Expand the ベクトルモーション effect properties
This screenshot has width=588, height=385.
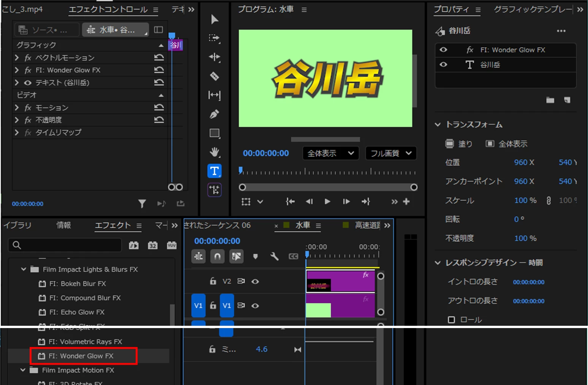point(17,57)
